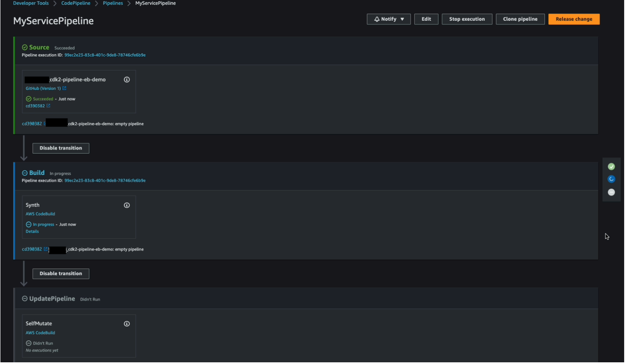Open AWS CodeBuild link under Synth
This screenshot has height=364, width=625.
(x=40, y=214)
